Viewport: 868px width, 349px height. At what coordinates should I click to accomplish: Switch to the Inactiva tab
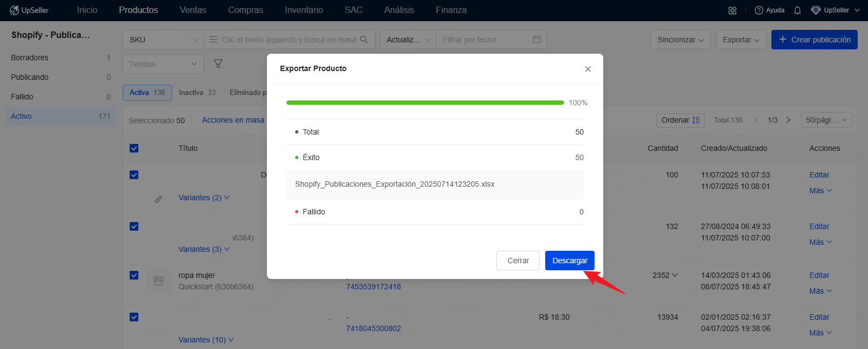(x=197, y=93)
